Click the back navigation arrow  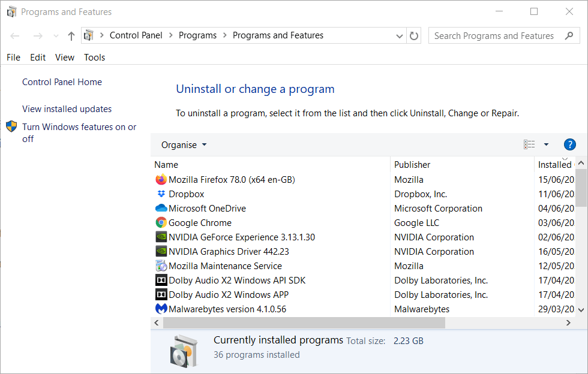(x=15, y=36)
